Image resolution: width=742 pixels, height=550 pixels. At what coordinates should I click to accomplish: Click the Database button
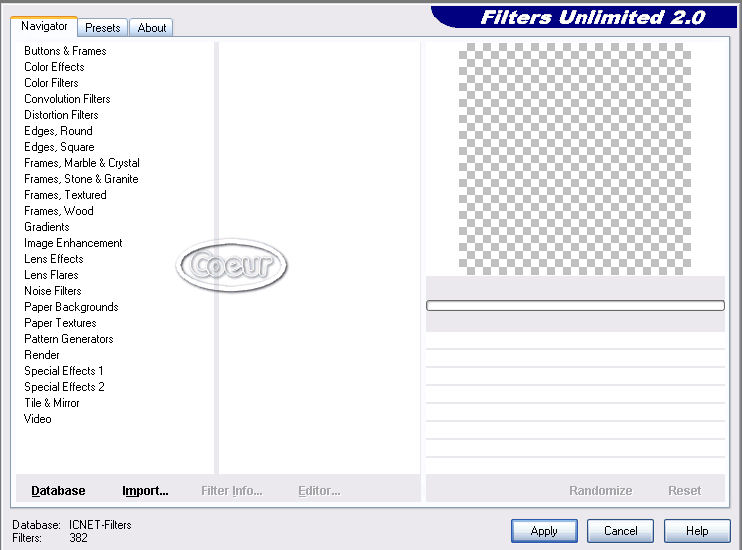(58, 491)
